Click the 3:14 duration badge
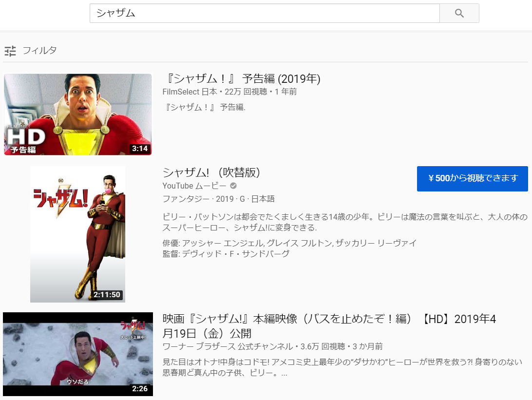Image resolution: width=532 pixels, height=400 pixels. [140, 149]
